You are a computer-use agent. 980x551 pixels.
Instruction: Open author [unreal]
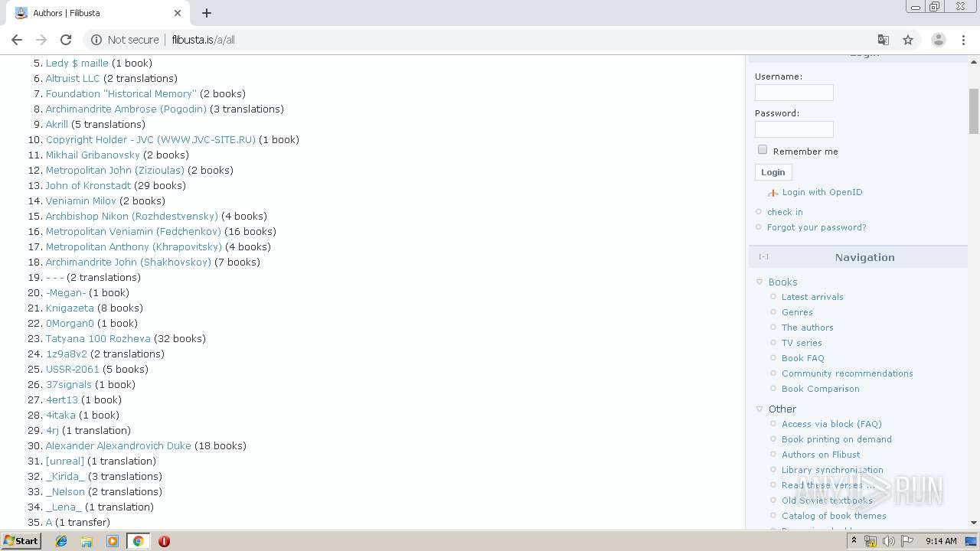[x=65, y=461]
